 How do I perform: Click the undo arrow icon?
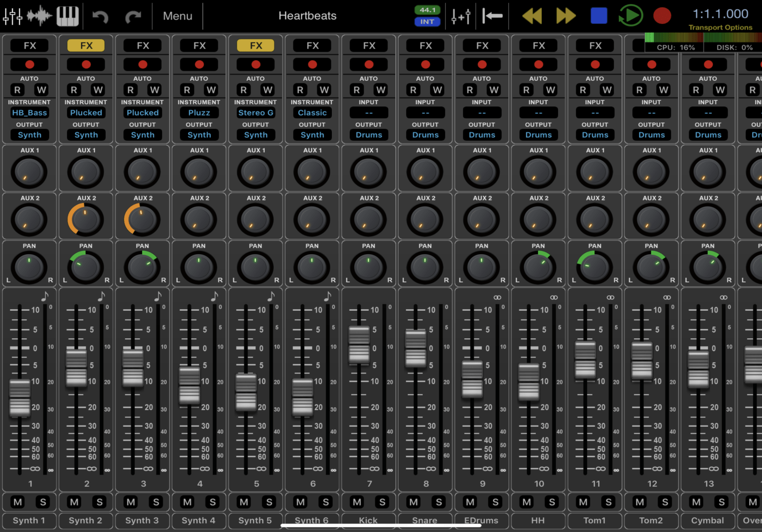[100, 17]
